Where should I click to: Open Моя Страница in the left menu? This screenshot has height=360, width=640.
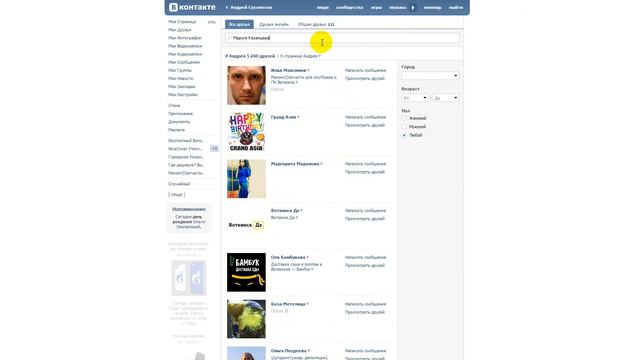coord(182,22)
